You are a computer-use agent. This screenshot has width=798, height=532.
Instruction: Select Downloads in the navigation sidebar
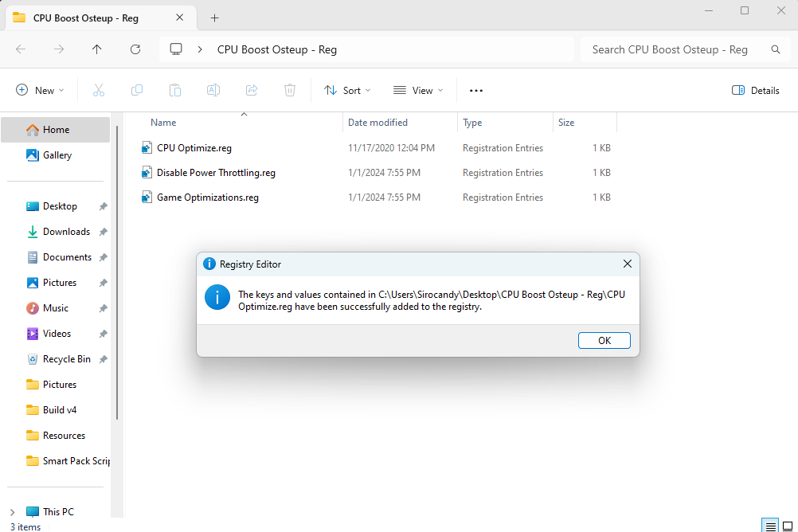click(66, 232)
